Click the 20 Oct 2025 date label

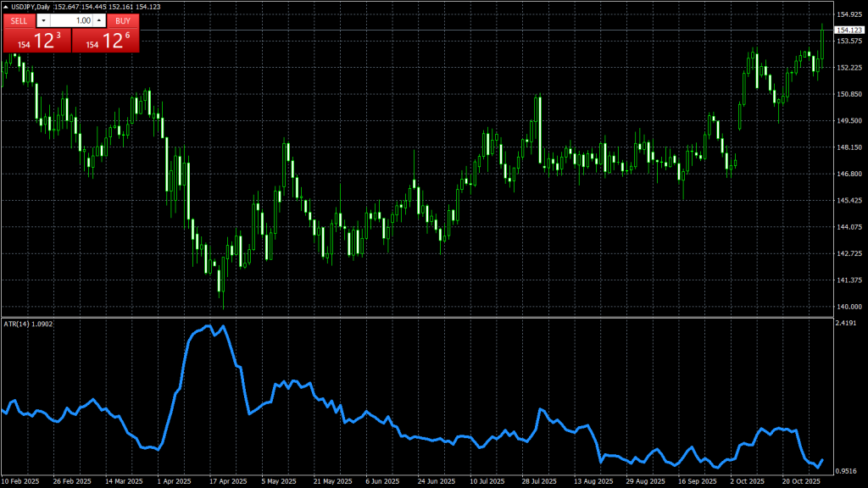(799, 481)
